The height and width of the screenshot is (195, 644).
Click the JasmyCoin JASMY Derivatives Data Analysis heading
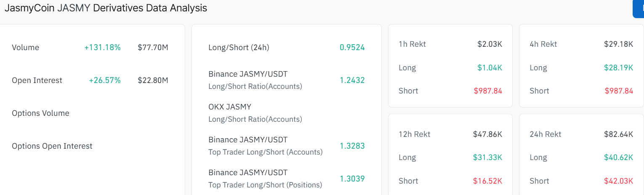point(106,8)
